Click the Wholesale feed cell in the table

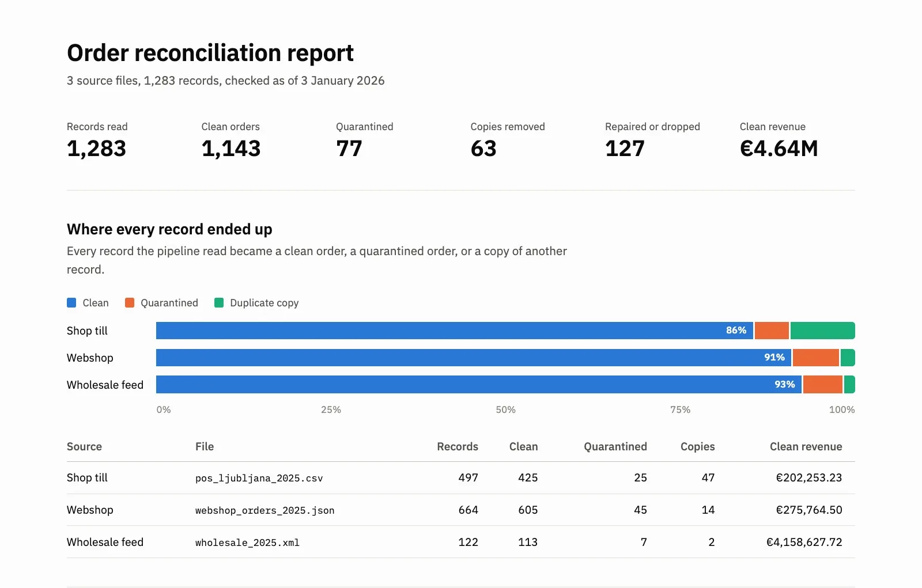tap(105, 542)
